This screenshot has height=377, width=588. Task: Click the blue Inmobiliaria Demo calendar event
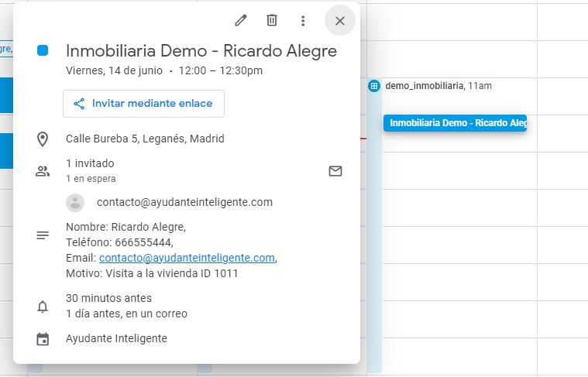coord(456,123)
